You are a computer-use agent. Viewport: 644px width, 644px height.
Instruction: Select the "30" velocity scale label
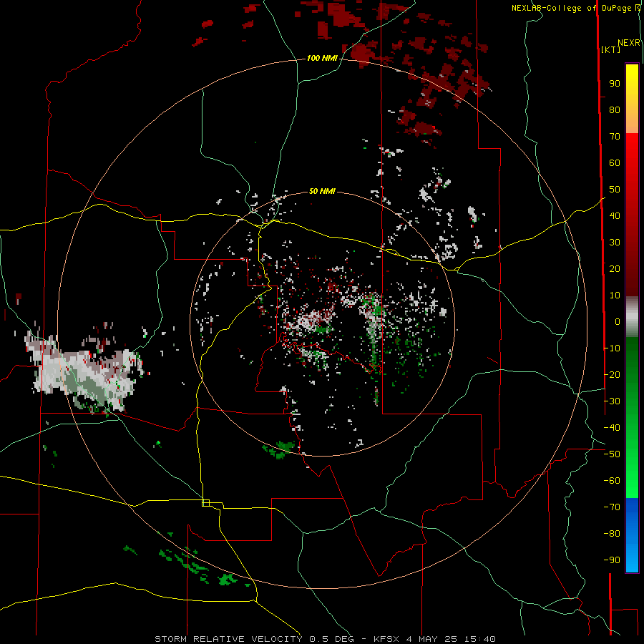coord(615,243)
